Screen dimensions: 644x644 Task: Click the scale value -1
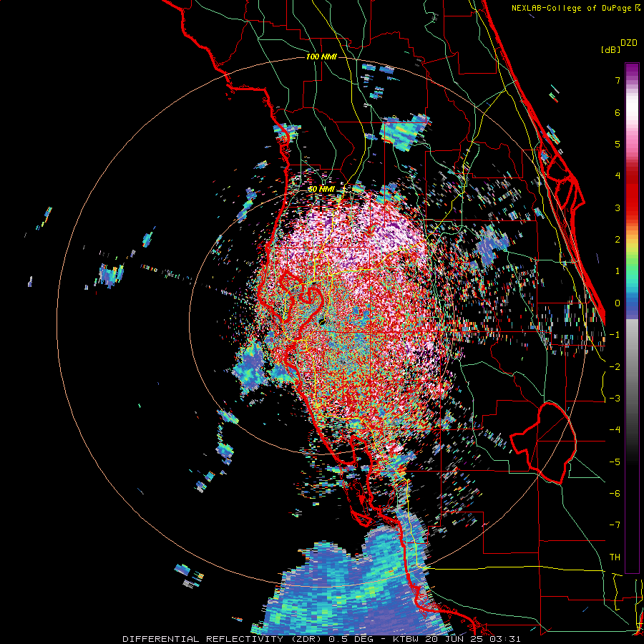tap(615, 335)
